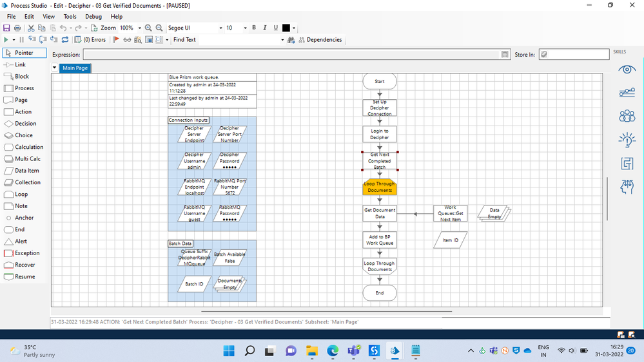Click the Collaboration people skill icon
The width and height of the screenshot is (644, 362).
point(627,116)
